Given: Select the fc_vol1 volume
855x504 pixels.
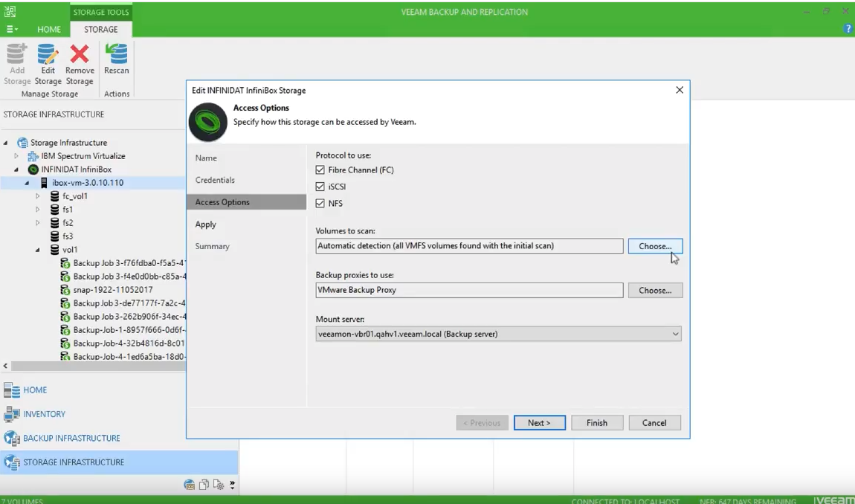Looking at the screenshot, I should pyautogui.click(x=74, y=196).
